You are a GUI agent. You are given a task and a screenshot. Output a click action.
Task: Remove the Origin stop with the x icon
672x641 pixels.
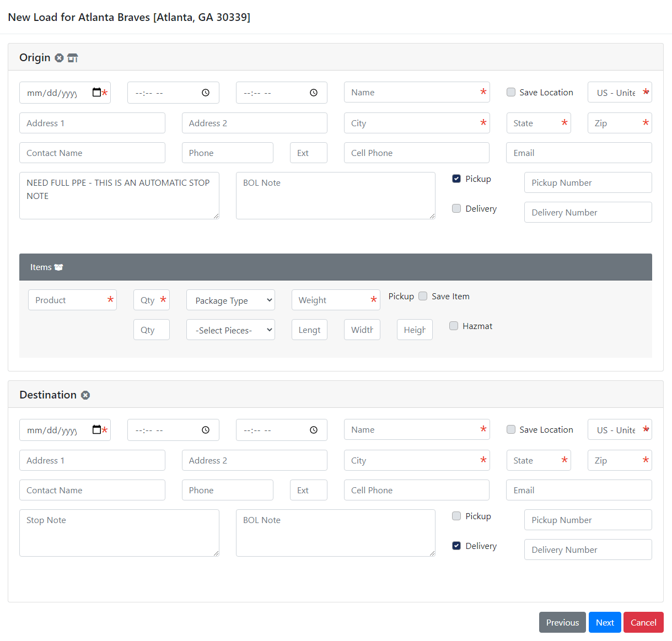59,58
